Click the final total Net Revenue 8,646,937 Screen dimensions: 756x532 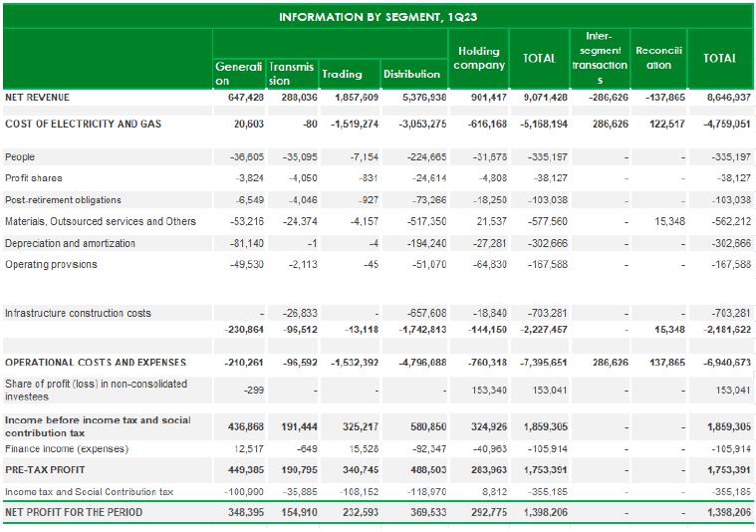[726, 99]
